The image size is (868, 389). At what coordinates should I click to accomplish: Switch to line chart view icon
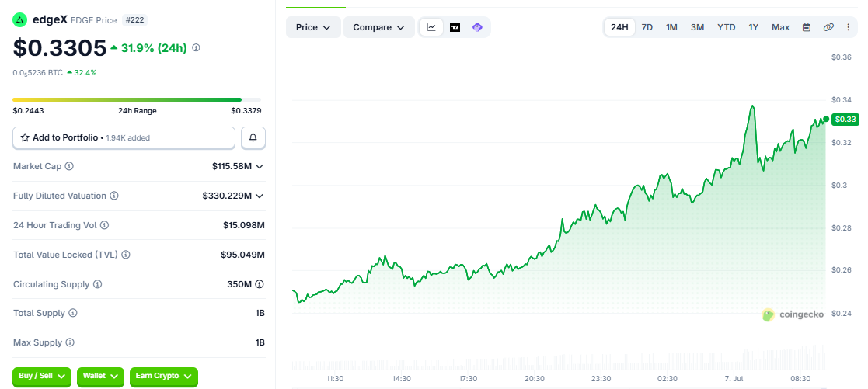[x=431, y=27]
